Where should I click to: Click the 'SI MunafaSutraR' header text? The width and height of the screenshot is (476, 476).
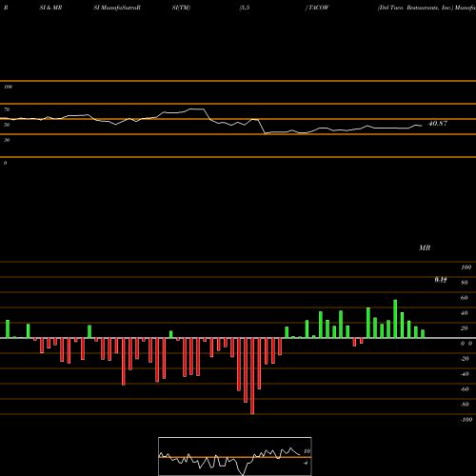click(117, 8)
